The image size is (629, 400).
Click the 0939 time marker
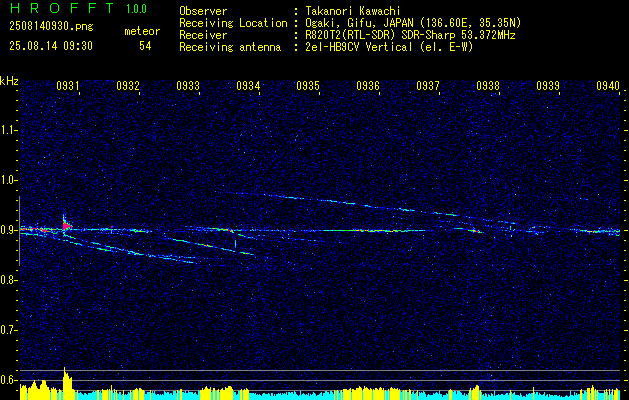pyautogui.click(x=548, y=85)
